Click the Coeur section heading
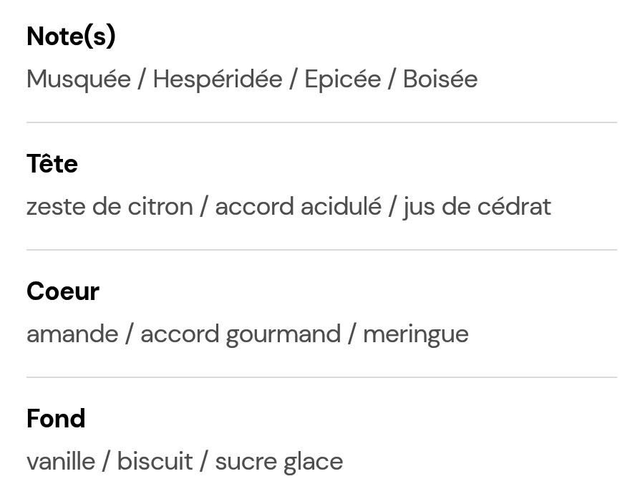The height and width of the screenshot is (494, 640). [x=63, y=292]
